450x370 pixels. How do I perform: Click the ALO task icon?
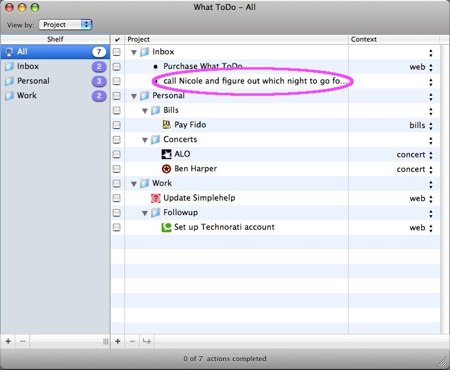[166, 154]
